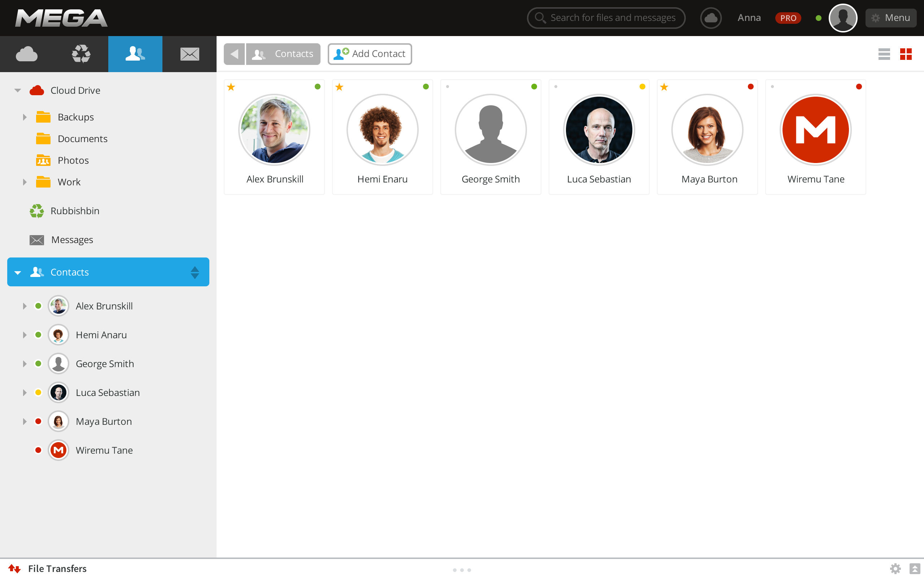
Task: Click the Add Contact button
Action: pyautogui.click(x=369, y=54)
